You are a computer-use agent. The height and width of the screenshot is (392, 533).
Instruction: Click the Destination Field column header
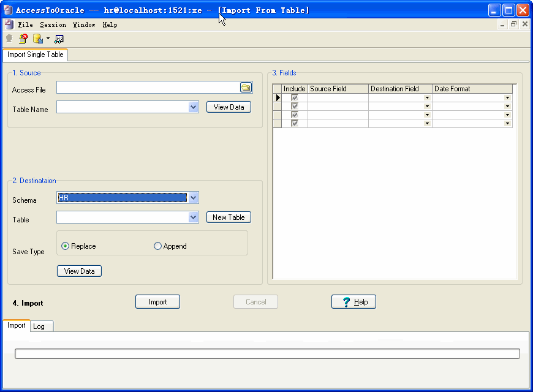400,89
